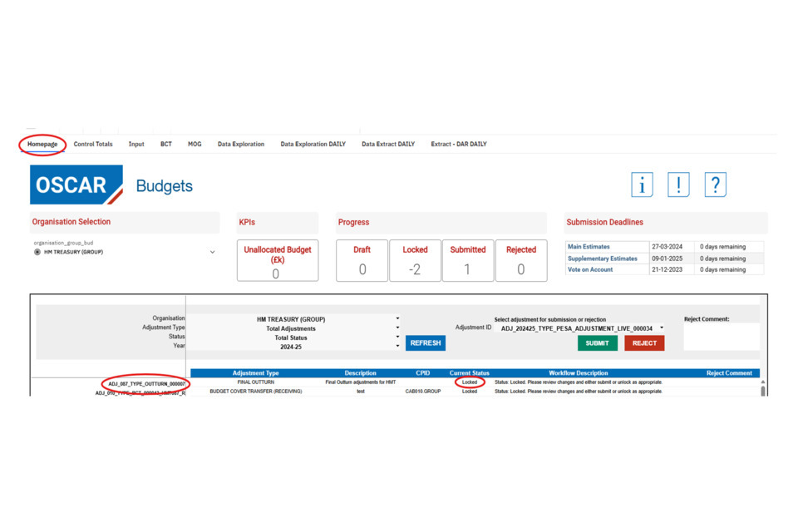Click the OSCAR logo
Screen dimensions: 798x532
[76, 185]
